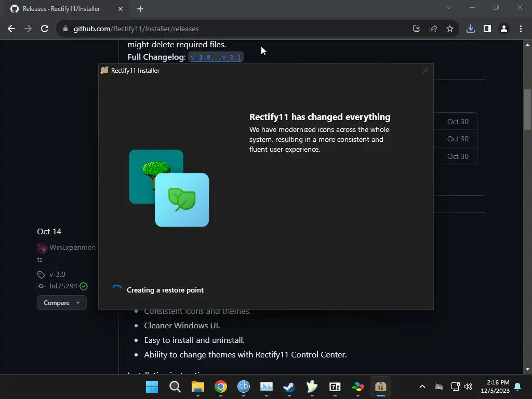Go back using the browser back arrow
Viewport: 532px width, 399px height.
11,29
